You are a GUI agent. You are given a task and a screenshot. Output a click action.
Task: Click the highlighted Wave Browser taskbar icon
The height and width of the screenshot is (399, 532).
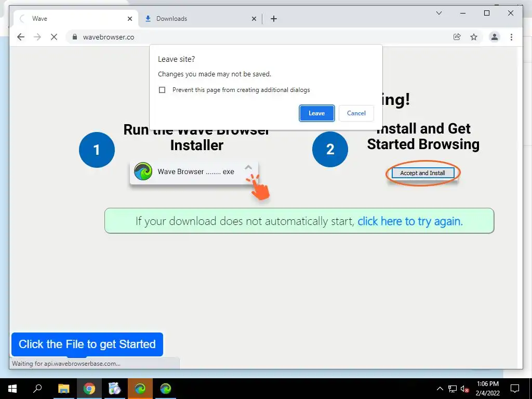tap(140, 389)
